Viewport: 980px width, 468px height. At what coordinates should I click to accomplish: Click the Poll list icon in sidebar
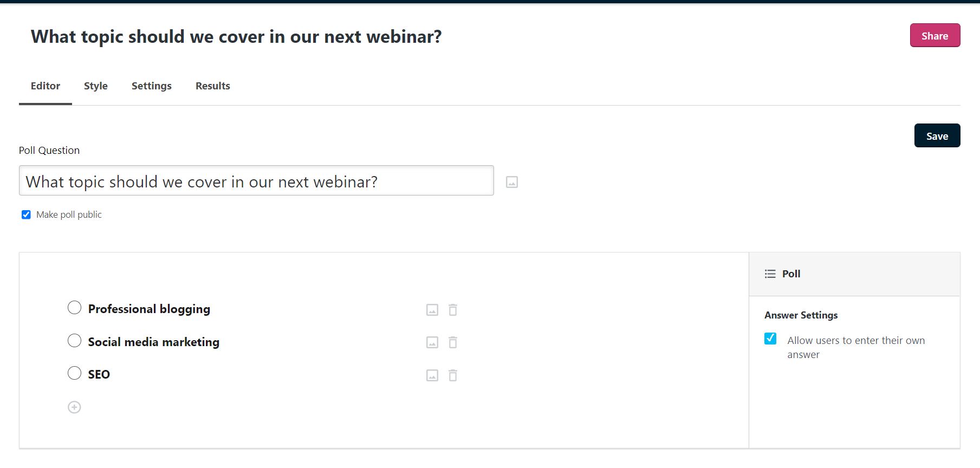coord(770,274)
